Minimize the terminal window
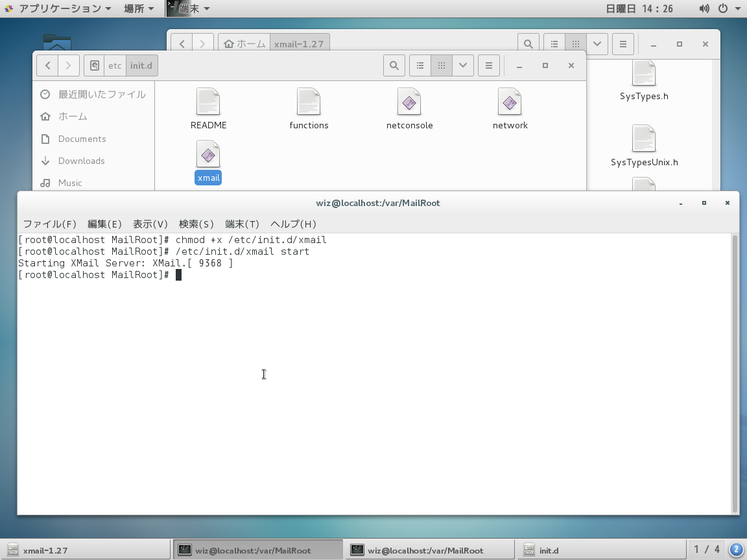The width and height of the screenshot is (747, 560). (681, 204)
